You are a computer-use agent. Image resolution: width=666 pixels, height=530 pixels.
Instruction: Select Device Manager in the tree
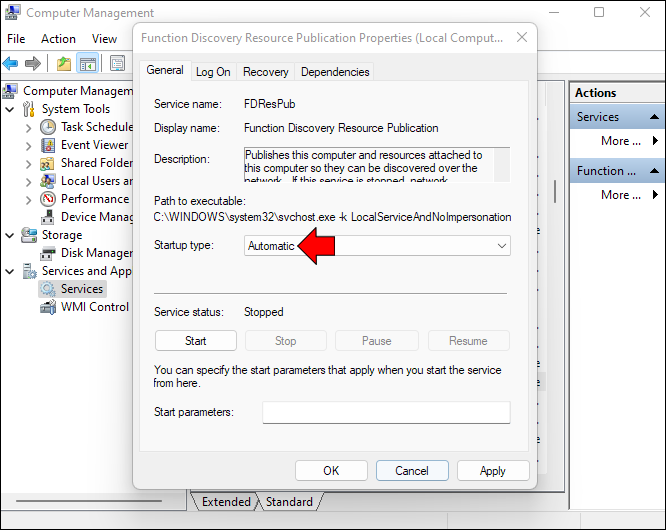[x=97, y=217]
